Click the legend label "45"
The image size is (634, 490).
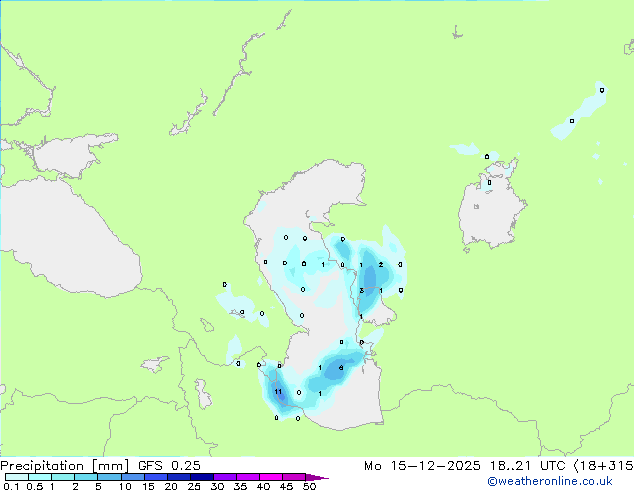286,486
